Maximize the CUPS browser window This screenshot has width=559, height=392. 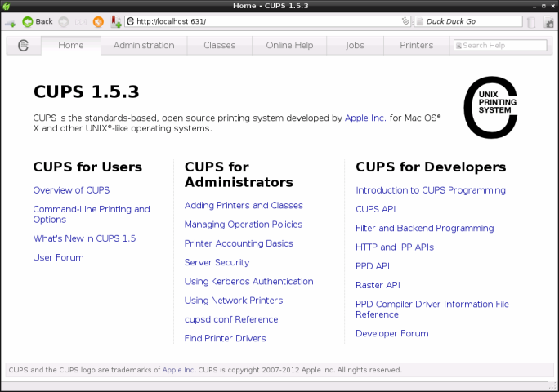point(543,6)
